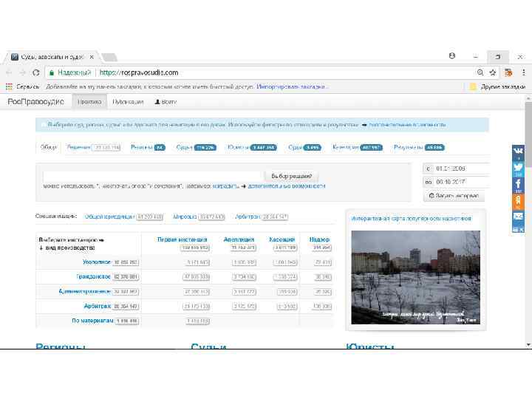Open the Практика menu item
532x399 pixels.
pos(89,102)
